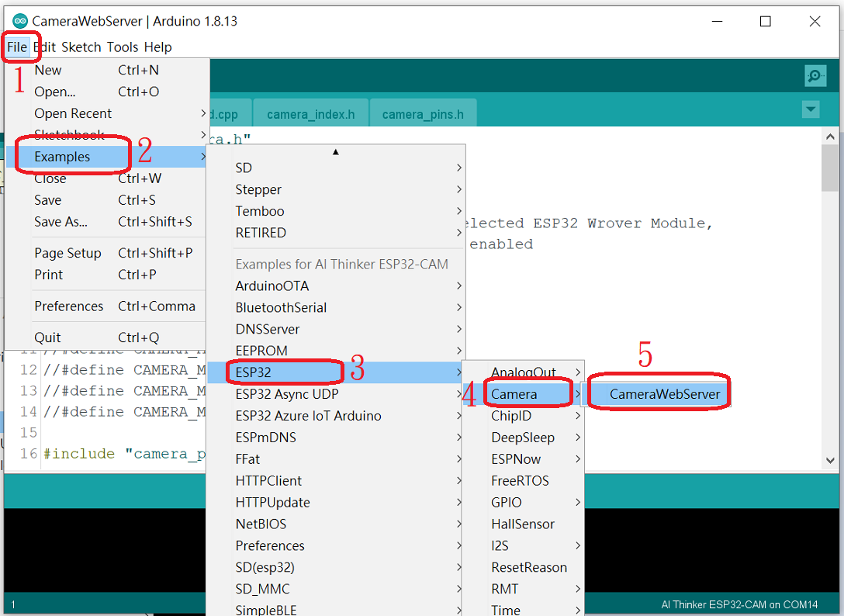Choose New from the File menu
The width and height of the screenshot is (844, 616).
coord(106,70)
